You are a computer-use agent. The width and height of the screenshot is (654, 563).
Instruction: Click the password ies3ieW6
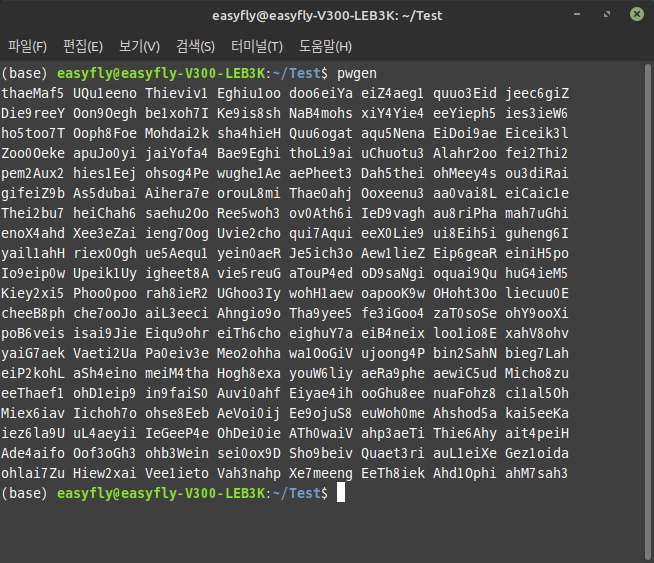pyautogui.click(x=537, y=113)
